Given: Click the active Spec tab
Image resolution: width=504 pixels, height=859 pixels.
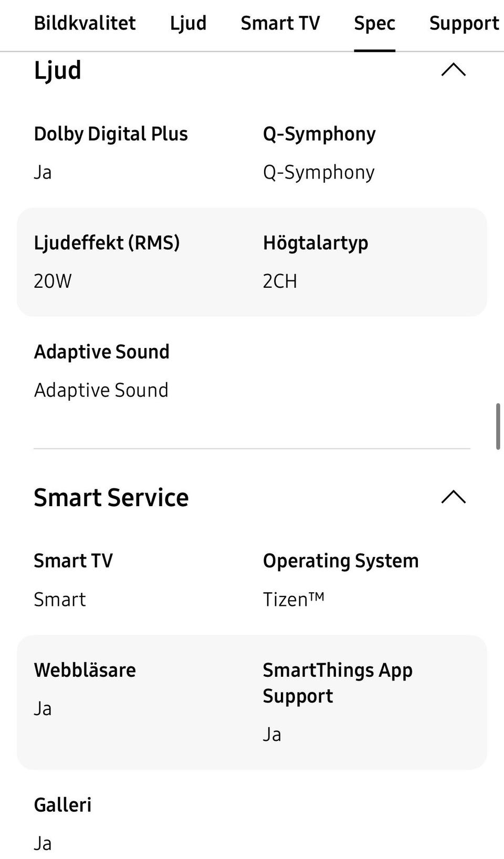Looking at the screenshot, I should pos(374,23).
